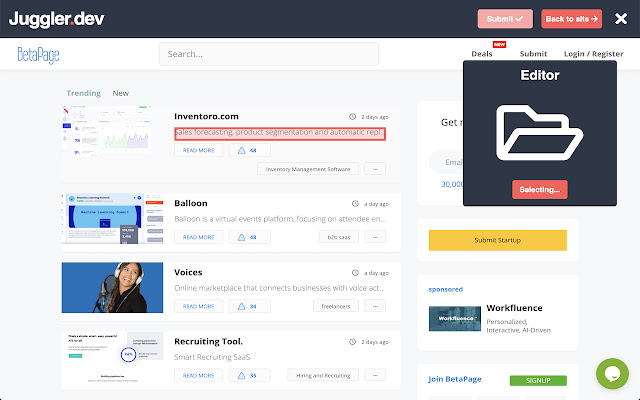Viewport: 640px width, 400px height.
Task: Click the open folder icon in Editor panel
Action: pyautogui.click(x=540, y=133)
